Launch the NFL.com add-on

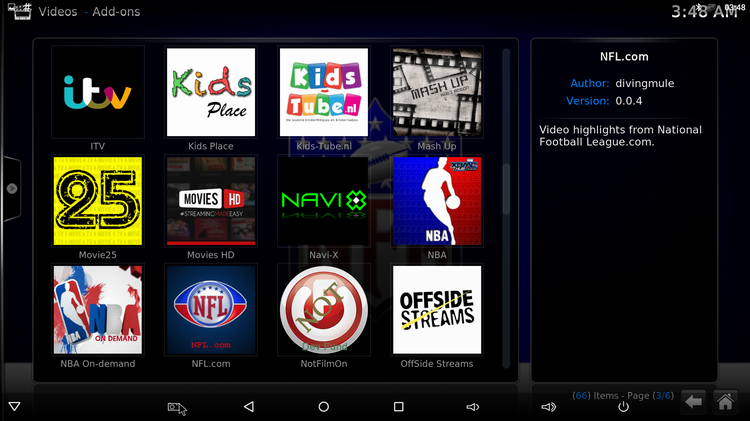211,310
